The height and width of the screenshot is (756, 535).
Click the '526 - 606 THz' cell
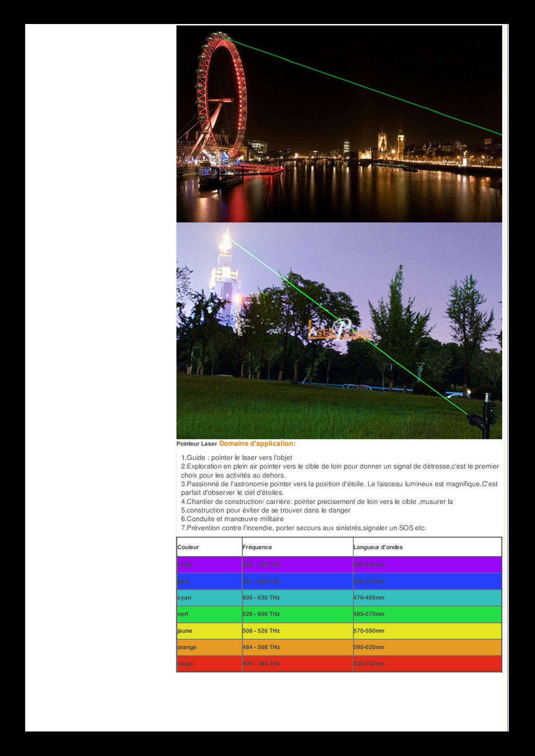pyautogui.click(x=297, y=614)
